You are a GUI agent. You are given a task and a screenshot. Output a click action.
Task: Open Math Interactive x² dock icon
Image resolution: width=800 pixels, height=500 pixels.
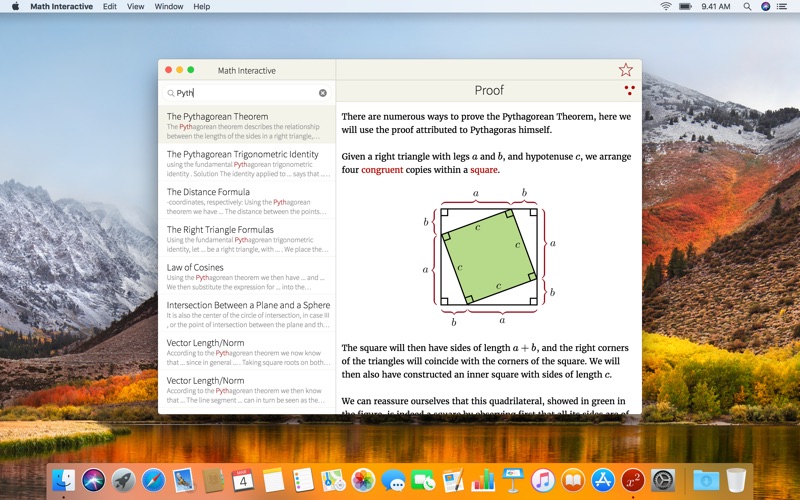633,480
